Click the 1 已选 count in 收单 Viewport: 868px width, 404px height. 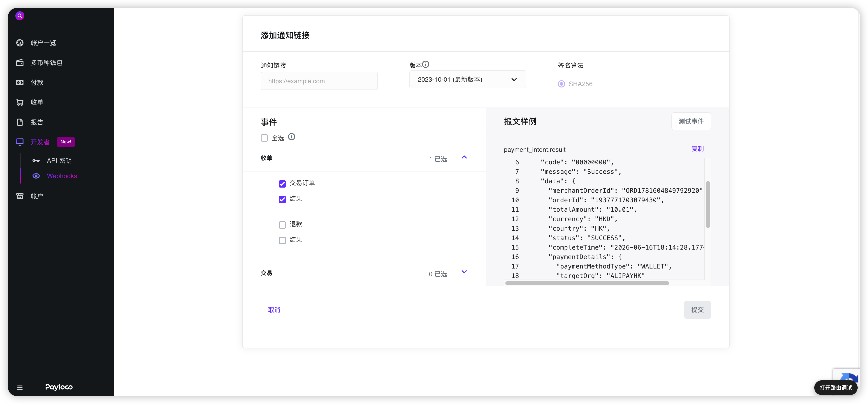[438, 159]
